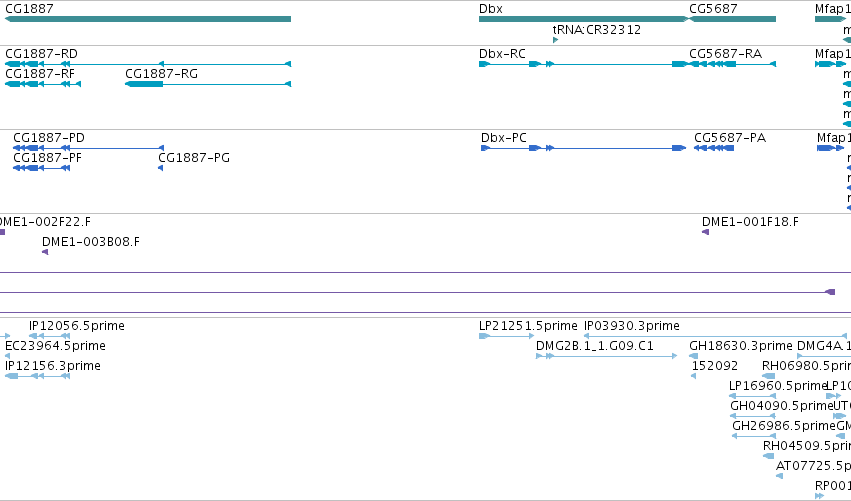Select the IP12156.3prime EST feature
Image resolution: width=851 pixels, height=501 pixels.
click(37, 376)
